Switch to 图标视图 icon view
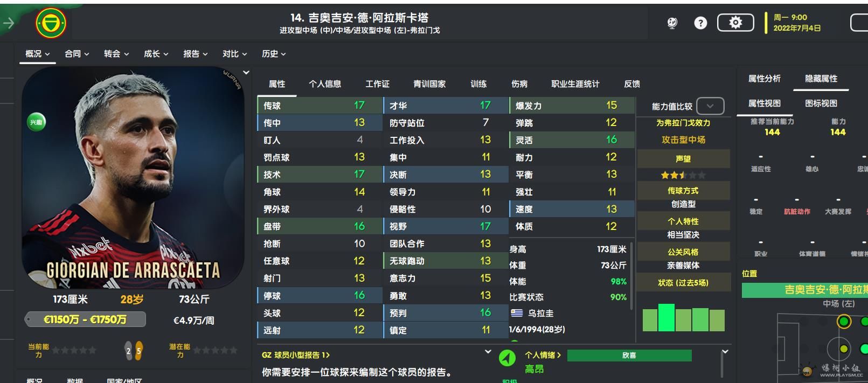868x383 pixels. tap(821, 103)
